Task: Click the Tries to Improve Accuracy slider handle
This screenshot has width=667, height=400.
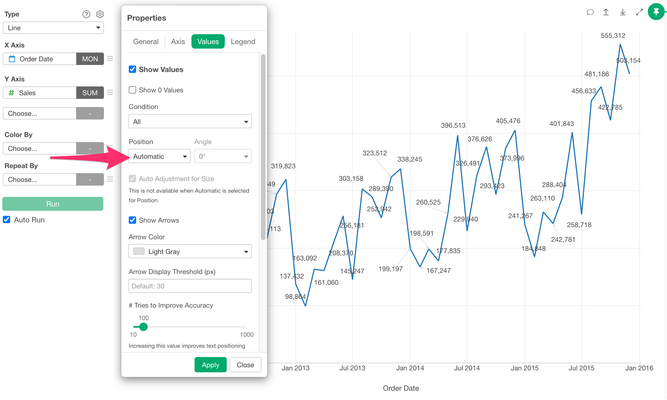Action: [x=143, y=327]
